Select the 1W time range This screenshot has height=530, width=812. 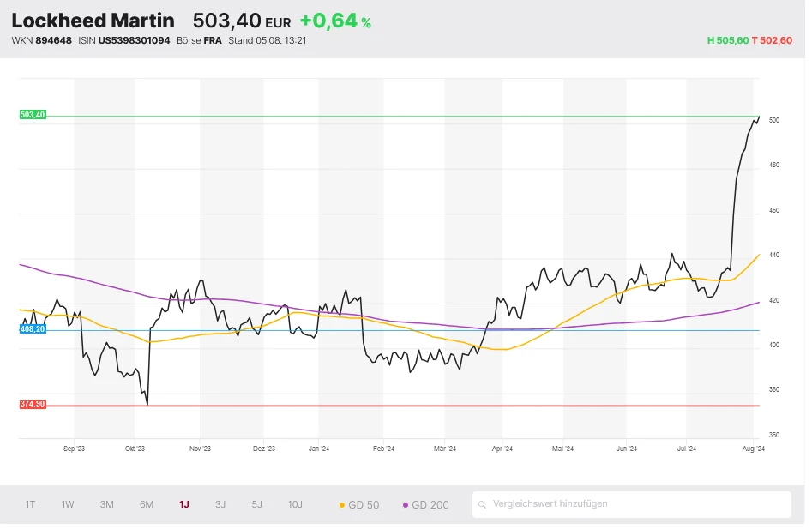68,504
